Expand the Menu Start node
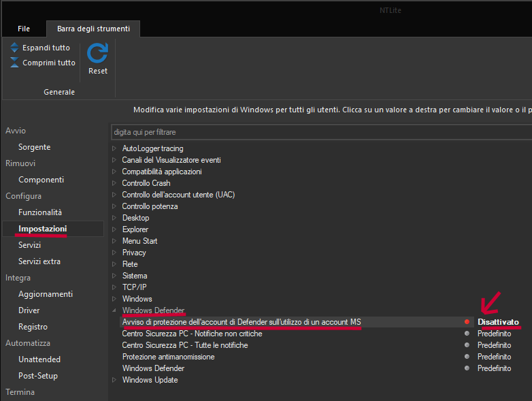The image size is (532, 401). click(x=114, y=241)
